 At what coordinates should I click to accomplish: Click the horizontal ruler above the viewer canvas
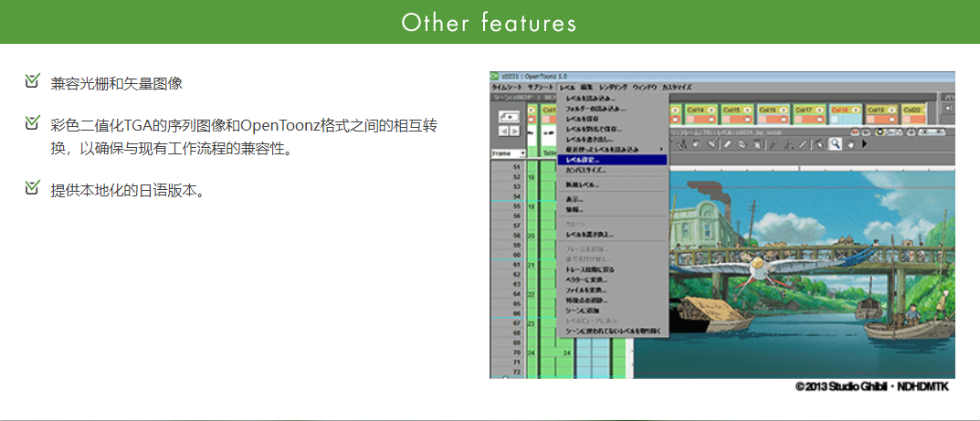pyautogui.click(x=811, y=168)
